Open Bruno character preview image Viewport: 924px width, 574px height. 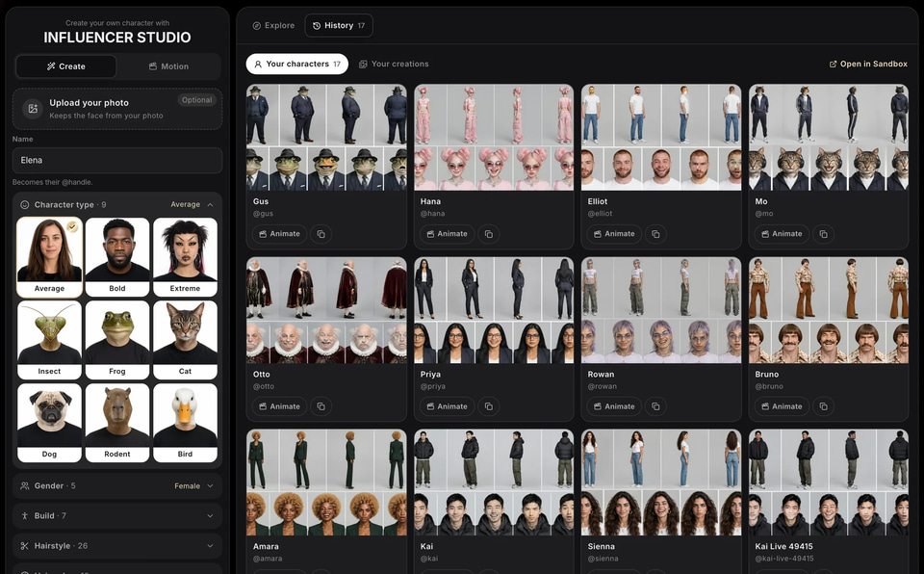click(x=829, y=310)
